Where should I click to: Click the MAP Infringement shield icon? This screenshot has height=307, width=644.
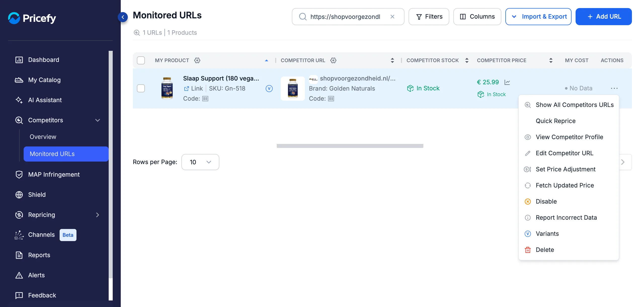click(x=19, y=175)
